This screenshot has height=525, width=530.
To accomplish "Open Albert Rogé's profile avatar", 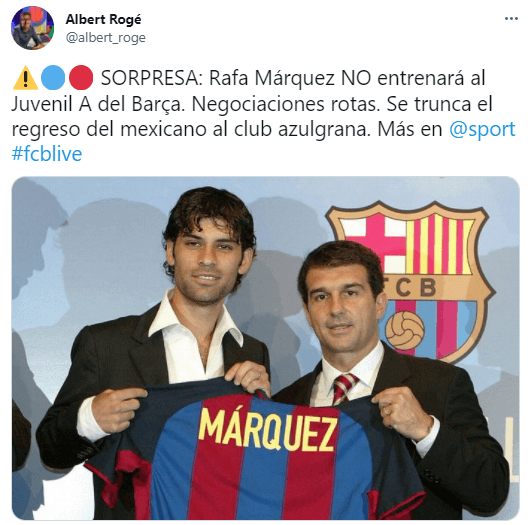I will pyautogui.click(x=32, y=28).
